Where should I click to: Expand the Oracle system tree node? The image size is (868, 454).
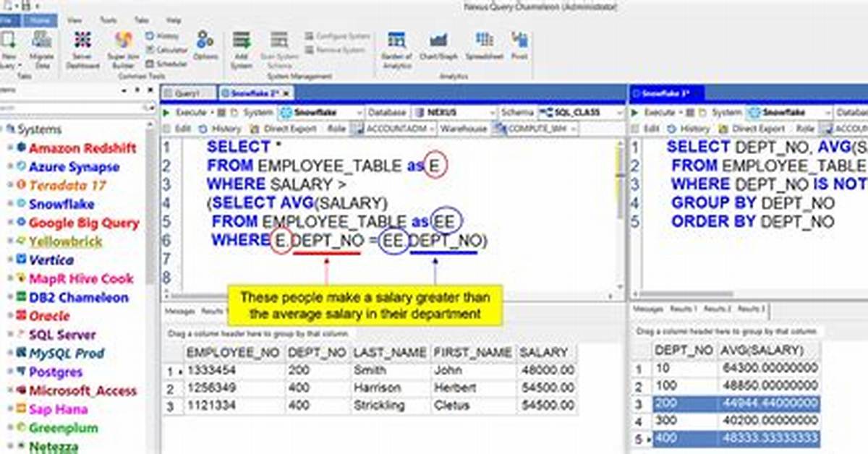(9, 317)
